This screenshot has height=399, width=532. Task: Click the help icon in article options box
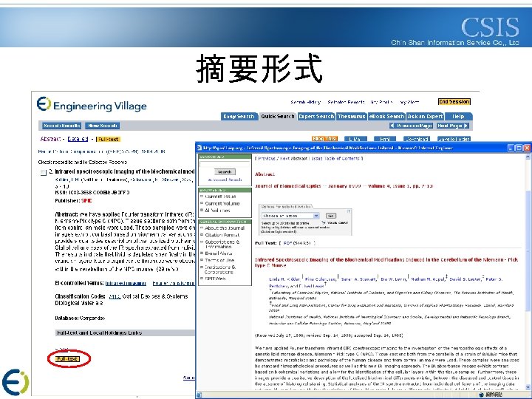coord(349,211)
